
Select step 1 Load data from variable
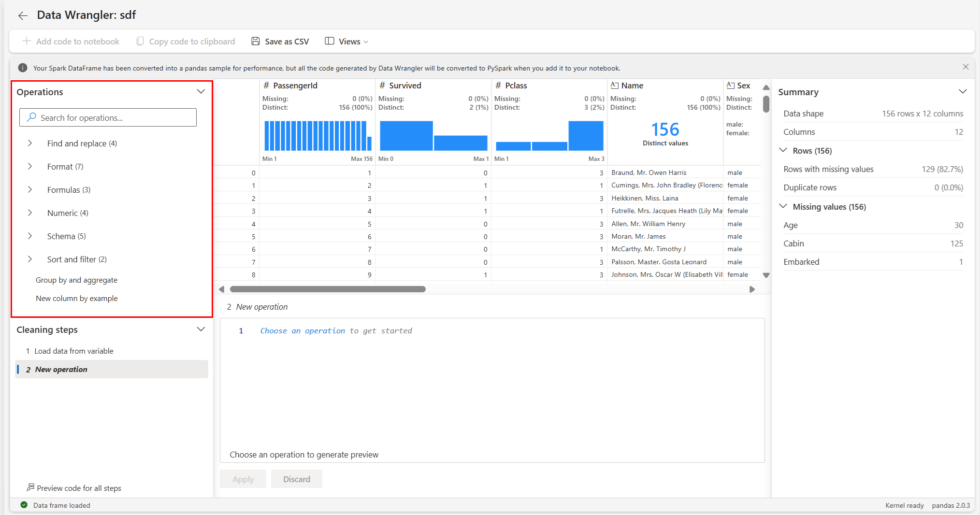click(x=112, y=351)
